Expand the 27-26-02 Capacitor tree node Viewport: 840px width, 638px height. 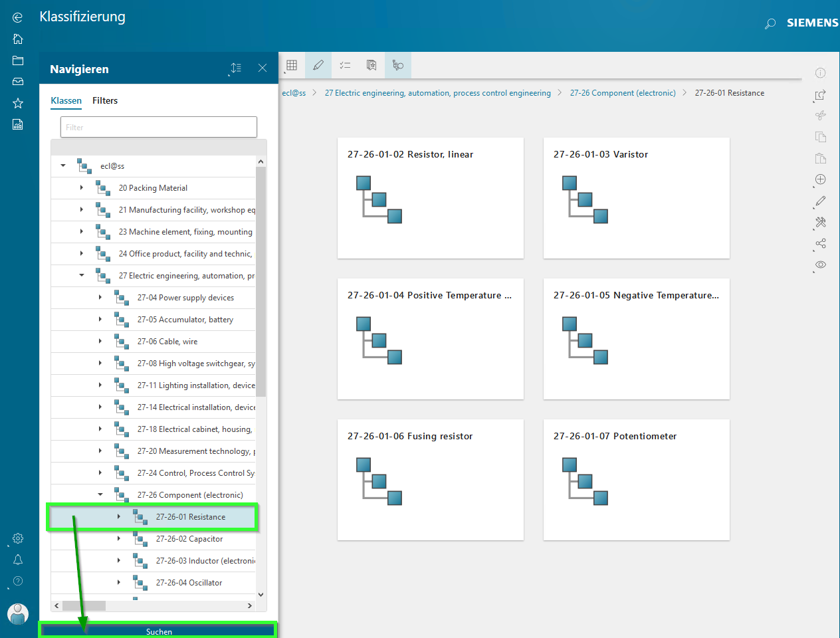(119, 539)
